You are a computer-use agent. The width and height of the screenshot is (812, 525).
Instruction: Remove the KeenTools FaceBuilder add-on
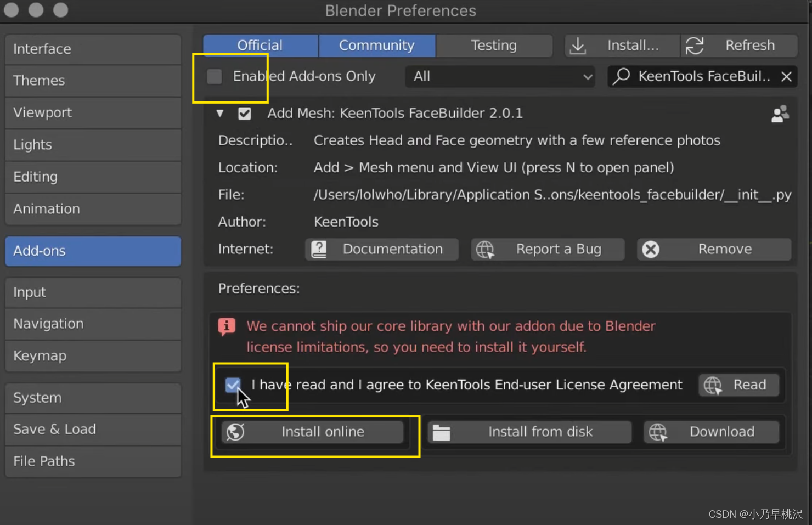click(x=714, y=249)
